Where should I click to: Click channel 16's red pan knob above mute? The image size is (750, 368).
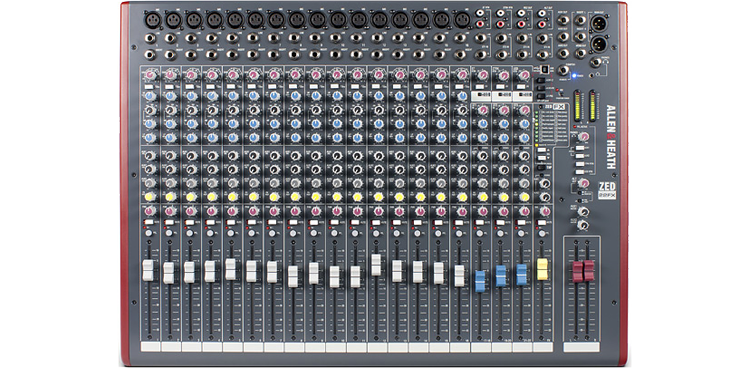(462, 211)
